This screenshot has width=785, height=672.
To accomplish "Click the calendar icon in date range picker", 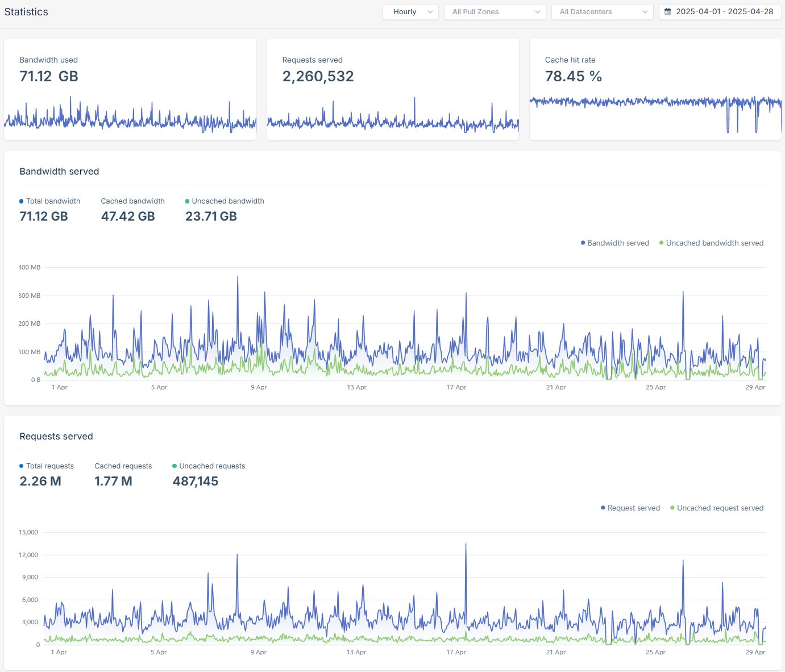I will pyautogui.click(x=668, y=12).
